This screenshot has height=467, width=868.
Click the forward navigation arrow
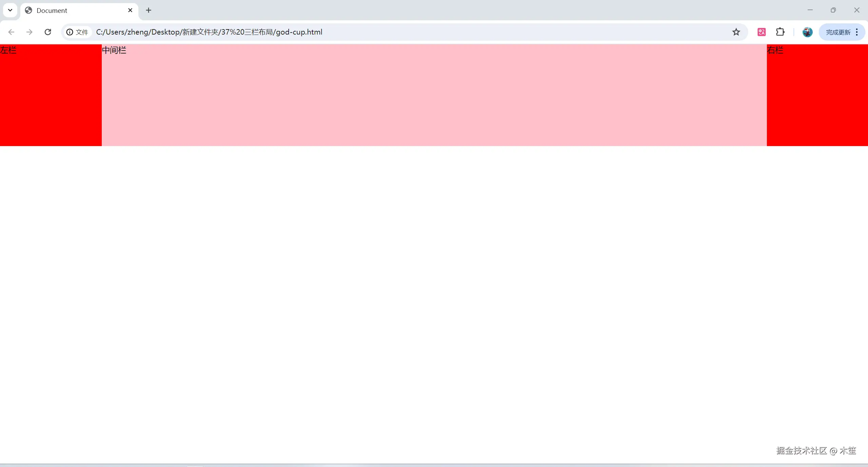point(30,32)
